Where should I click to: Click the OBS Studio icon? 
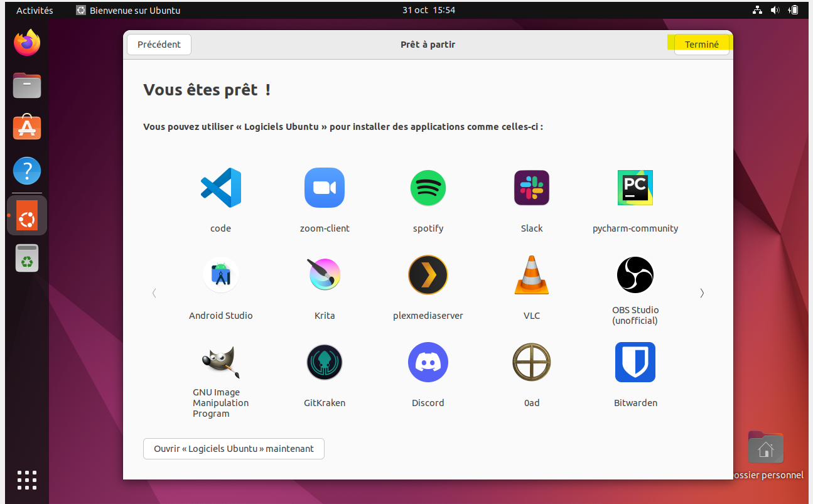coord(635,275)
